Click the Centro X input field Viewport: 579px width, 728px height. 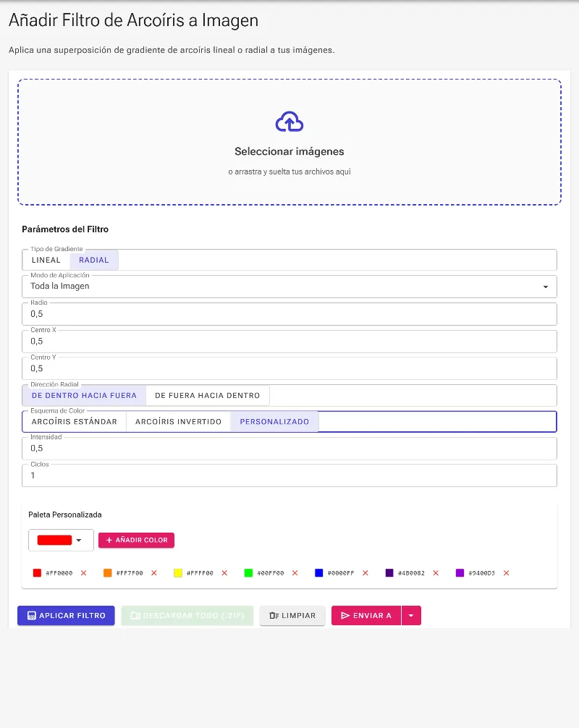289,342
